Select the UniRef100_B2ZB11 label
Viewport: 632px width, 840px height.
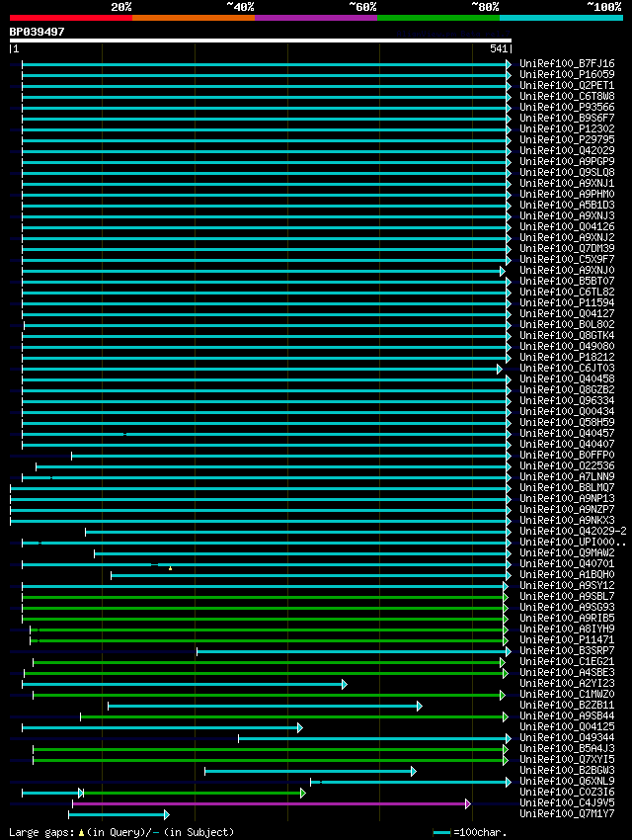pyautogui.click(x=567, y=705)
